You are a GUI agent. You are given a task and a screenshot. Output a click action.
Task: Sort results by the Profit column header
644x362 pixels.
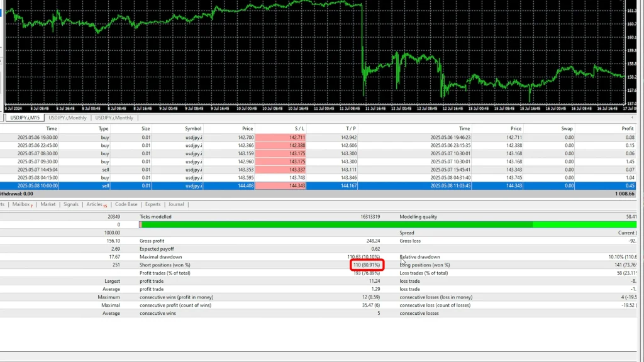(x=627, y=128)
